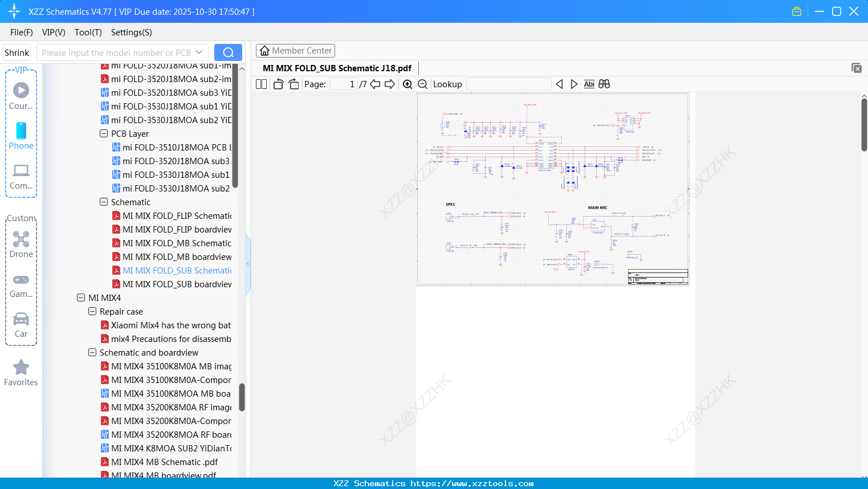
Task: Rotate the page counterclockwise
Action: 278,84
